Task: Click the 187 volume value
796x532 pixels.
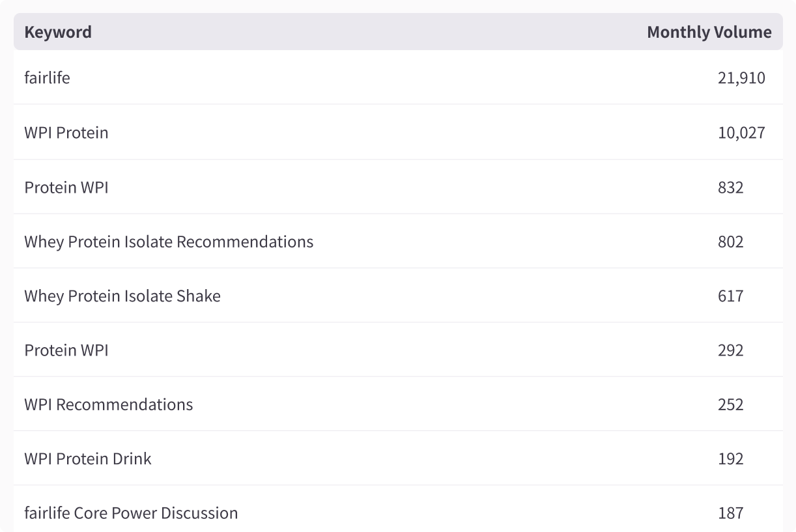Action: 730,513
